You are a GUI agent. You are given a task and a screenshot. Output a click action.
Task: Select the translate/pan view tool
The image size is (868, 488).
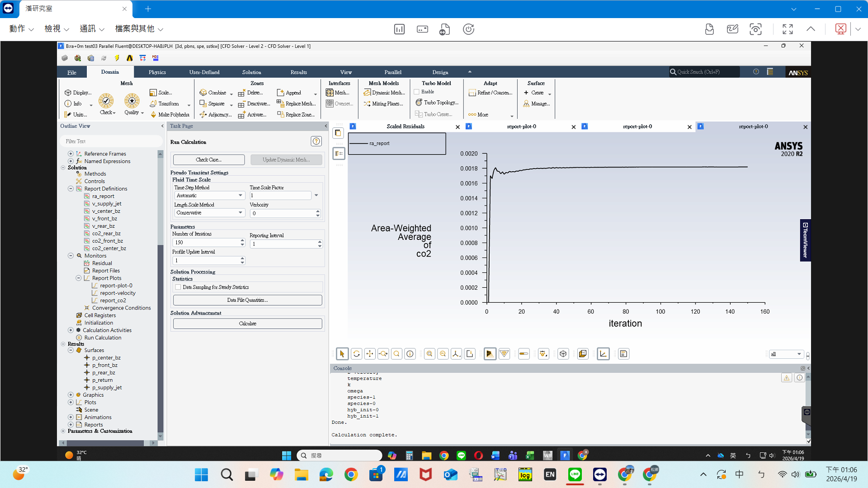[370, 354]
